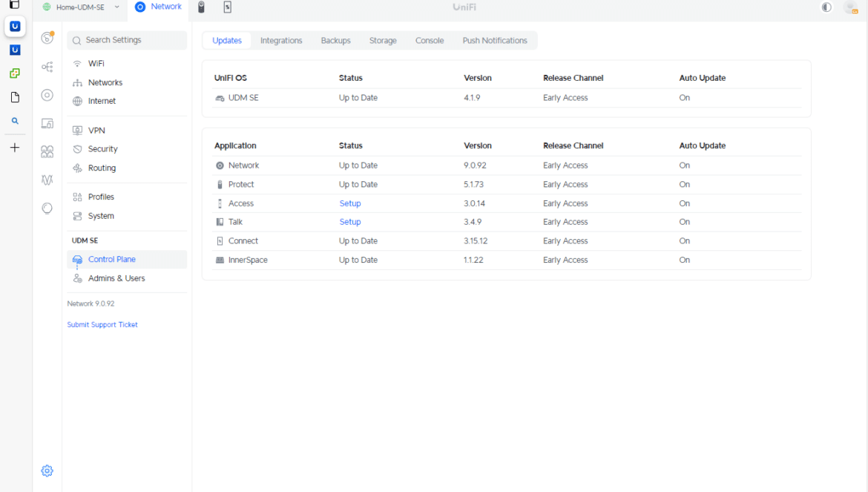Click the UDM SE device icon in UniFi OS table
The width and height of the screenshot is (868, 492).
pyautogui.click(x=220, y=98)
